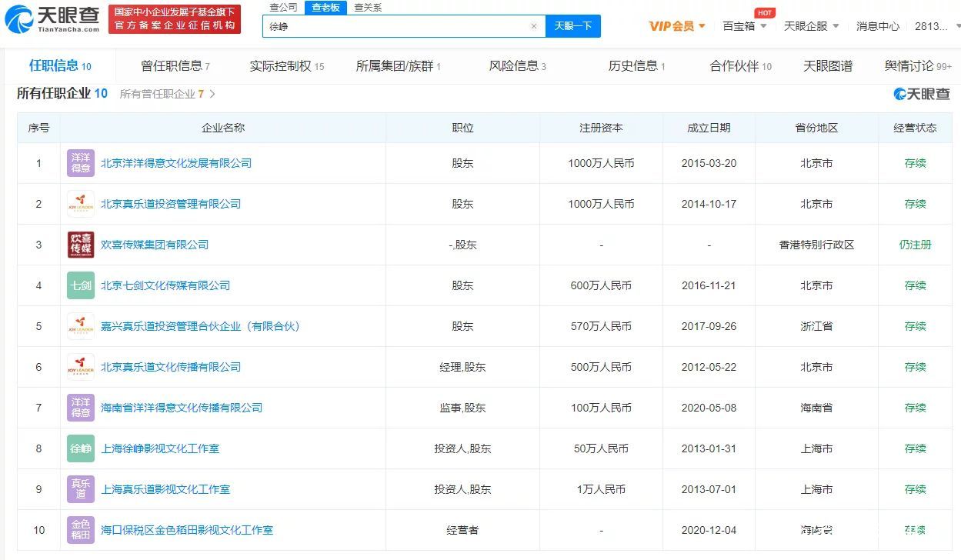
Task: Click the 徐峥 workshop logo in row 8
Action: [80, 448]
